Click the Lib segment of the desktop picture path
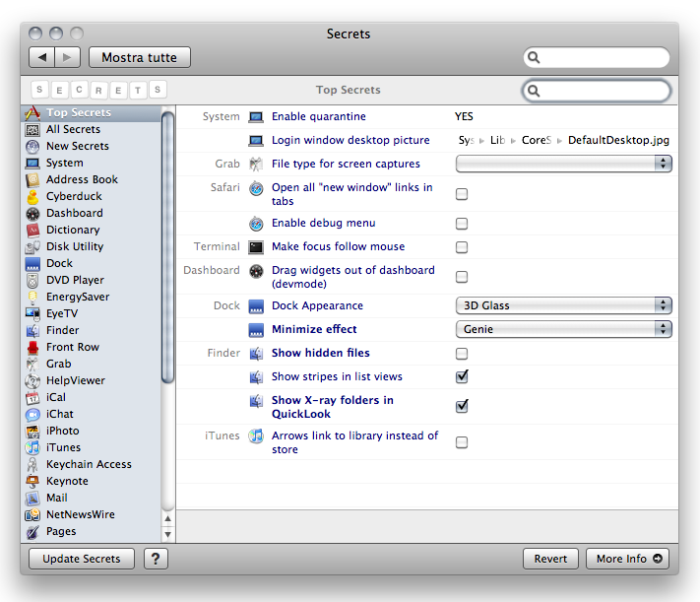Image resolution: width=700 pixels, height=602 pixels. point(497,140)
